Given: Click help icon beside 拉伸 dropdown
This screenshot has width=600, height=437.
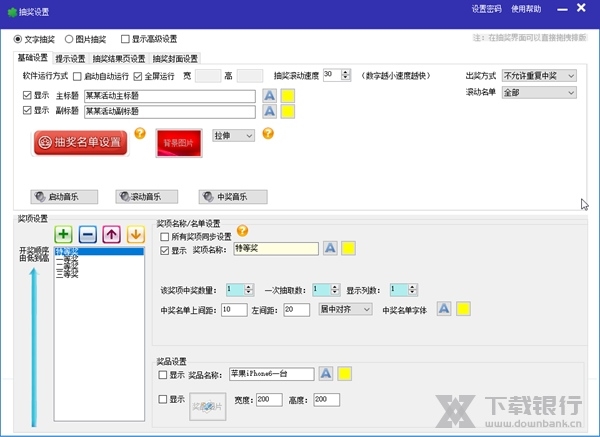Looking at the screenshot, I should [268, 133].
